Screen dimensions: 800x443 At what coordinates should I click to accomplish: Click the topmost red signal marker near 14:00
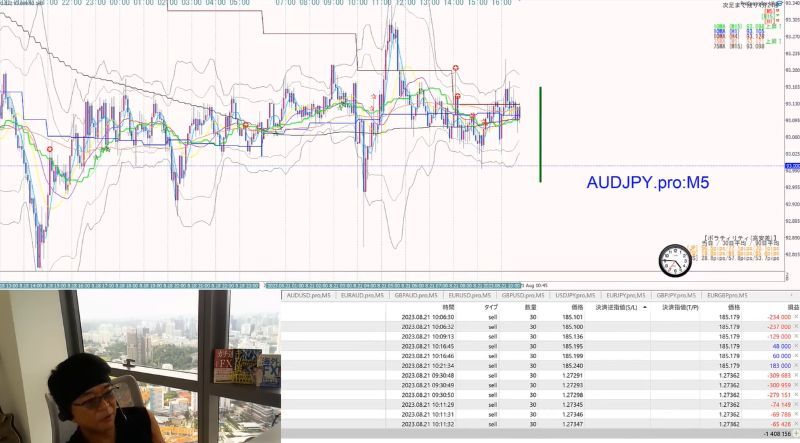click(x=455, y=68)
